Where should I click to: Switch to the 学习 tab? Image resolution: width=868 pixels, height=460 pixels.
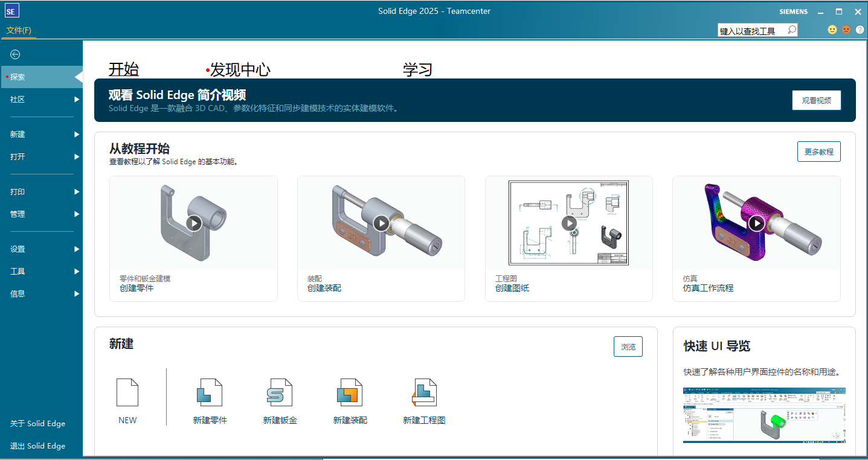tap(417, 69)
